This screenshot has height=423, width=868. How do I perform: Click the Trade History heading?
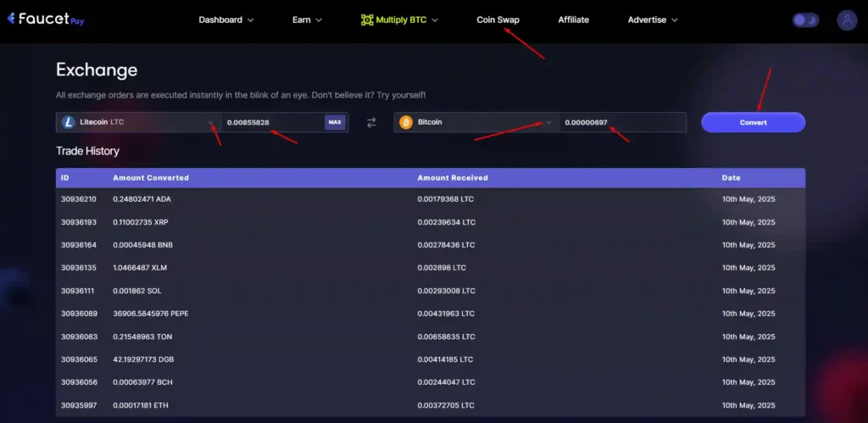click(87, 151)
